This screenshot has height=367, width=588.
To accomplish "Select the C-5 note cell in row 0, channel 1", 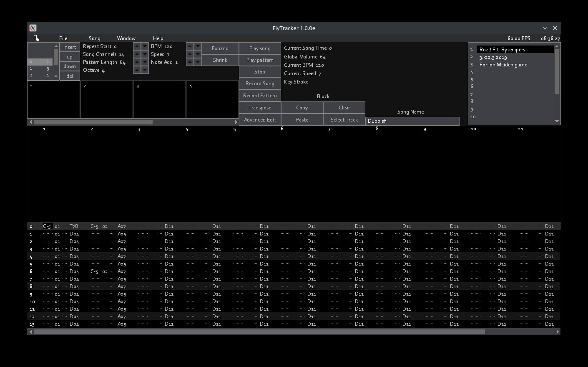I will pos(48,226).
